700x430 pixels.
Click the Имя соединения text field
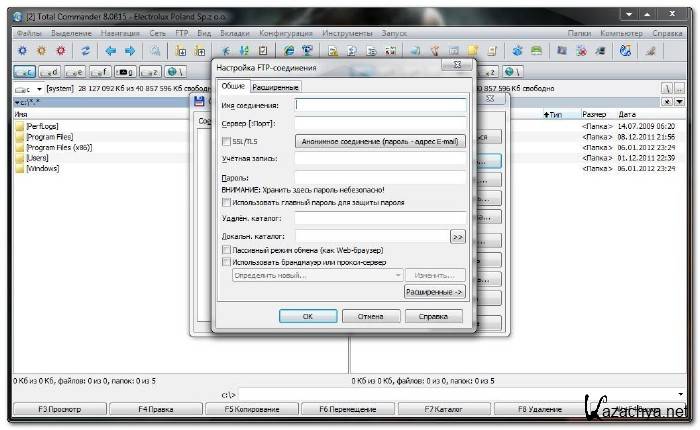[x=380, y=104]
